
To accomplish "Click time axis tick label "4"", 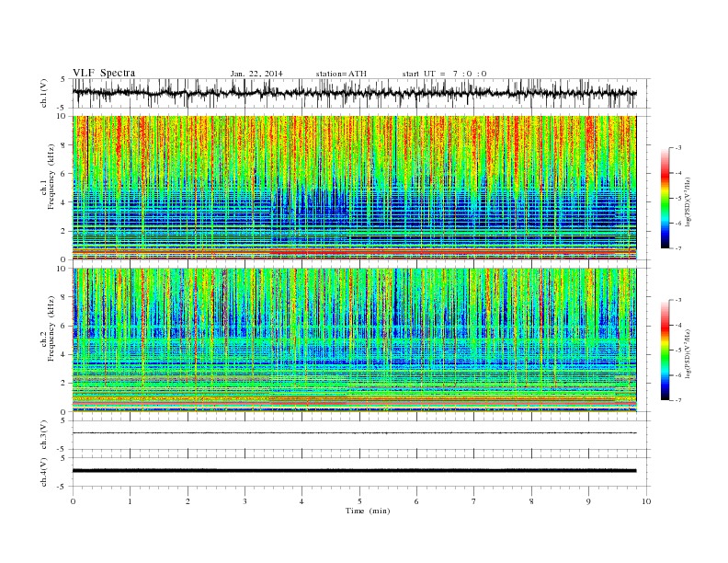I will tap(301, 501).
